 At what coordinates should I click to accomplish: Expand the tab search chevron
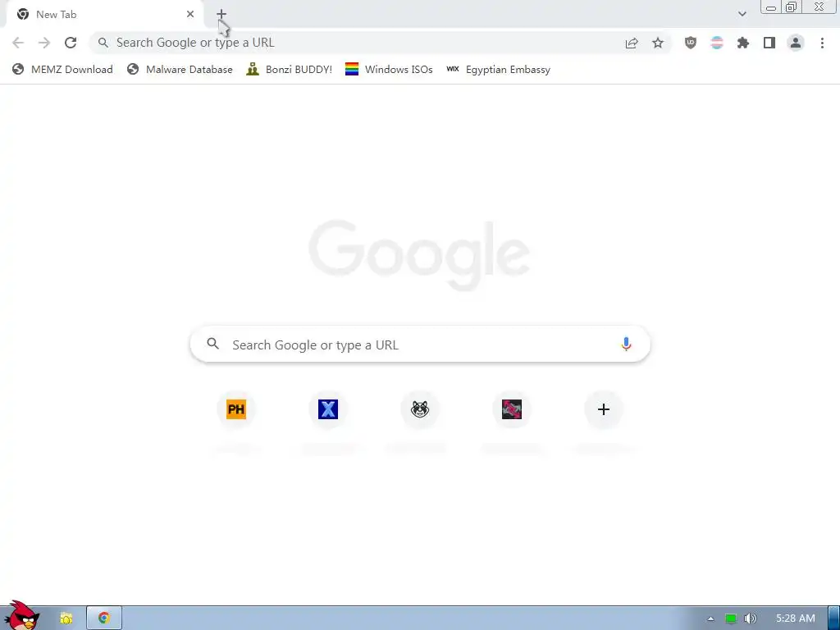coord(742,14)
